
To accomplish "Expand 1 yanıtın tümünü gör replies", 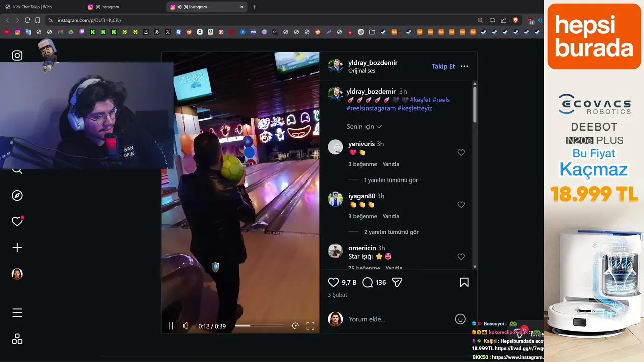I will coord(391,180).
